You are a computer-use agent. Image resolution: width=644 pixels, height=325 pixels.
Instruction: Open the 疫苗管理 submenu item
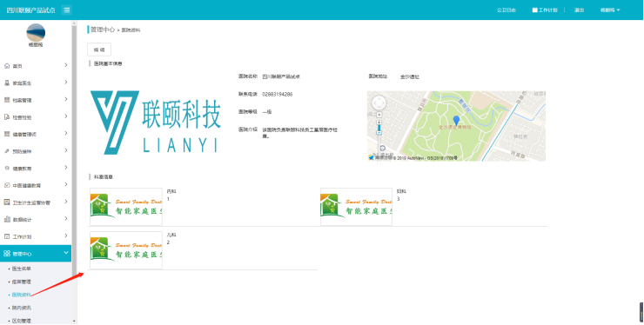pos(22,282)
